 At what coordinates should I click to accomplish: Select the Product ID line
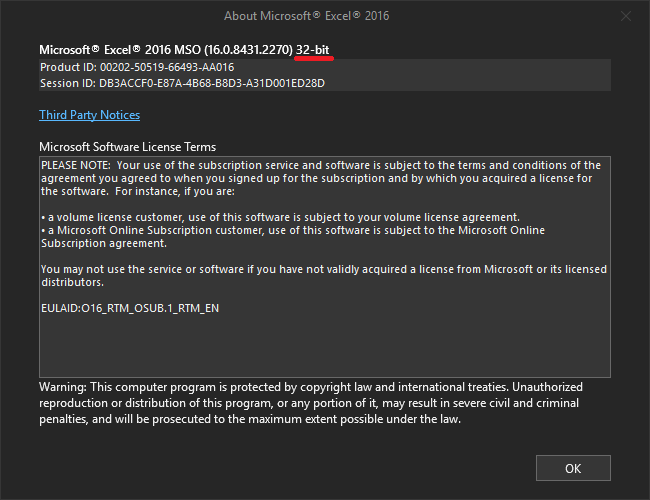coord(137,67)
